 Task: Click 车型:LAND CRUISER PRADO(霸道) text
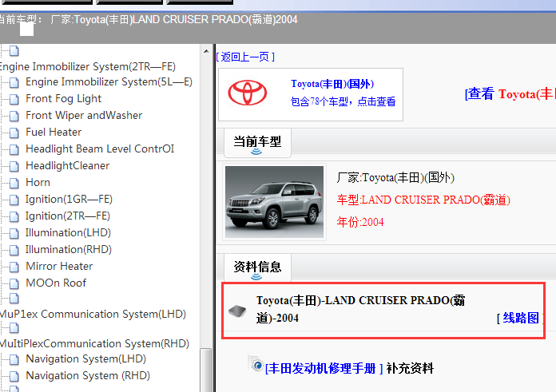[423, 200]
